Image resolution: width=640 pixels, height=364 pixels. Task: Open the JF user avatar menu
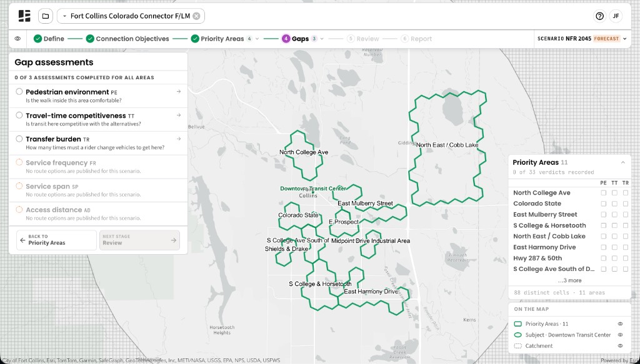[616, 16]
